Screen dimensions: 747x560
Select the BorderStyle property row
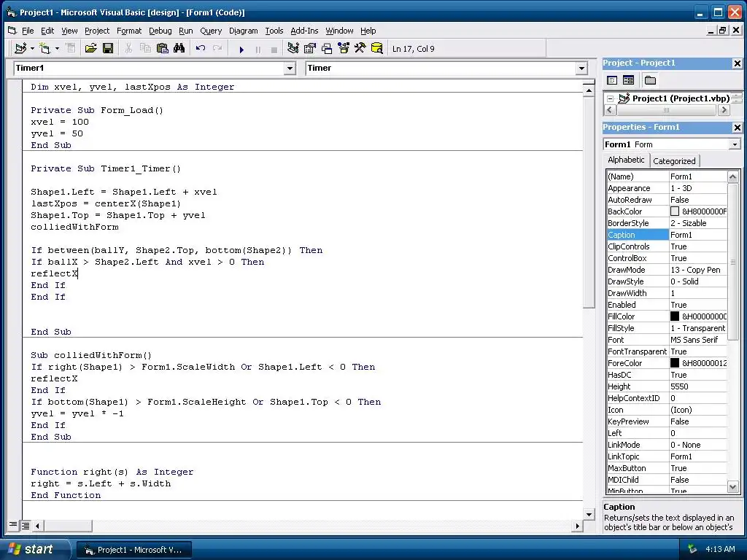click(x=667, y=223)
